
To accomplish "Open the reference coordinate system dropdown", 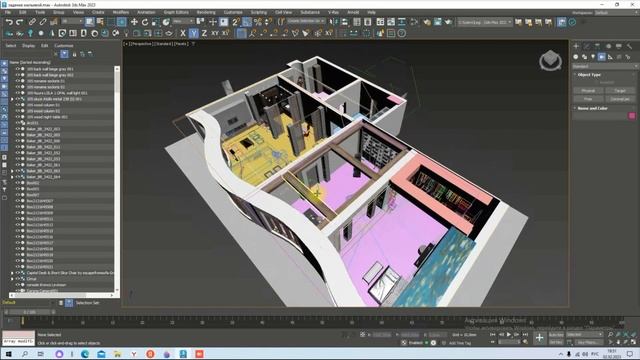I will pyautogui.click(x=183, y=21).
